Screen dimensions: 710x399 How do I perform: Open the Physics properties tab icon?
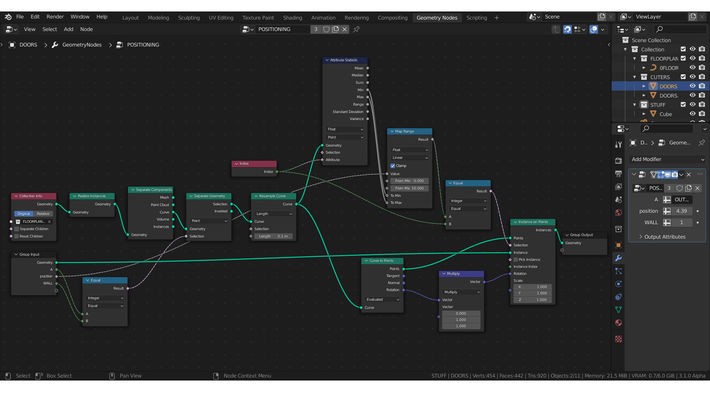[x=618, y=284]
